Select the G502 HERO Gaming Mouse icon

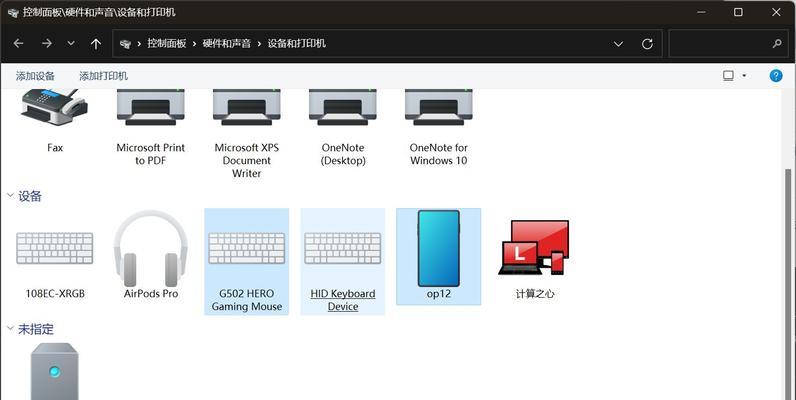pyautogui.click(x=247, y=248)
